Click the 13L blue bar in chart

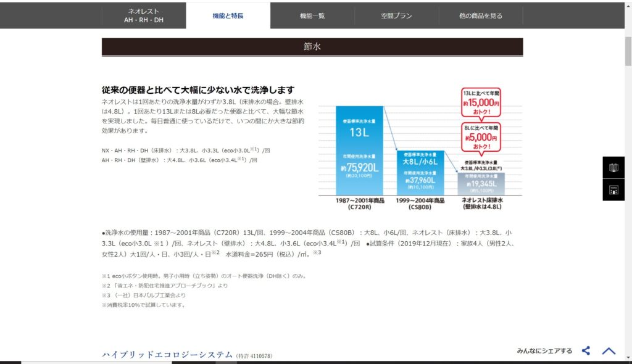[x=359, y=151]
